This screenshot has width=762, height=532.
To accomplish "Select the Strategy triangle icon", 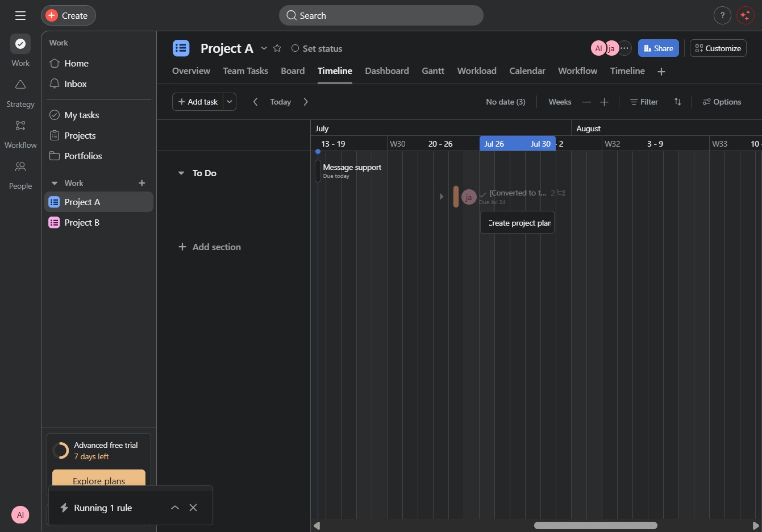I will tap(20, 85).
